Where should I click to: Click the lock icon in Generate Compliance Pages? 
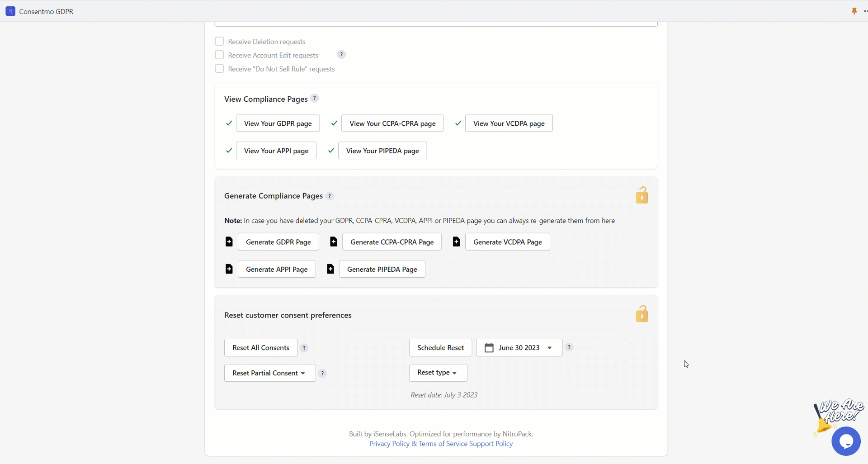(642, 195)
